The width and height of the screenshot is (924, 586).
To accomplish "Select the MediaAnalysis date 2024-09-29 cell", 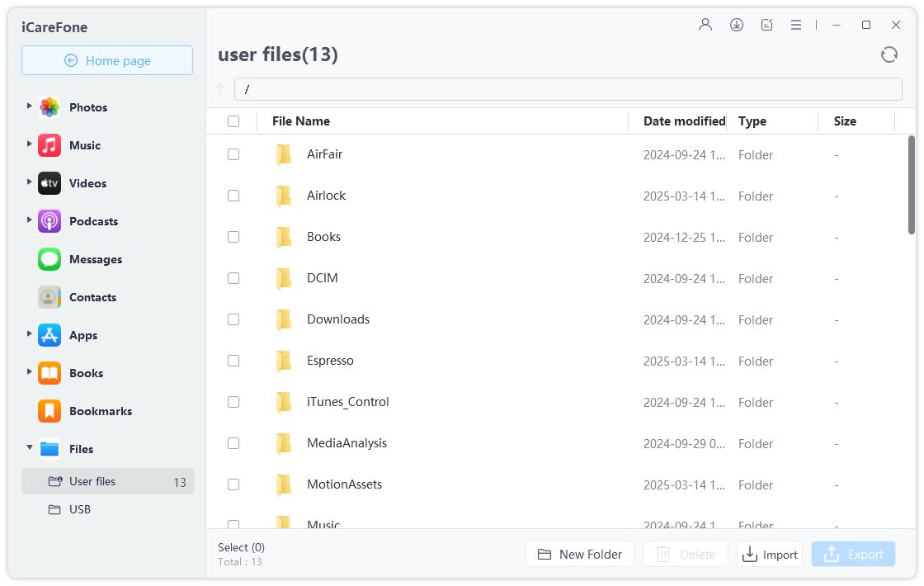I will [x=684, y=444].
